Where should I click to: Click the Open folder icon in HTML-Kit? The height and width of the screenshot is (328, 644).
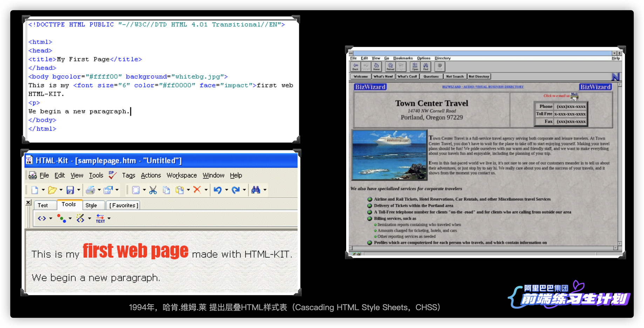click(52, 190)
